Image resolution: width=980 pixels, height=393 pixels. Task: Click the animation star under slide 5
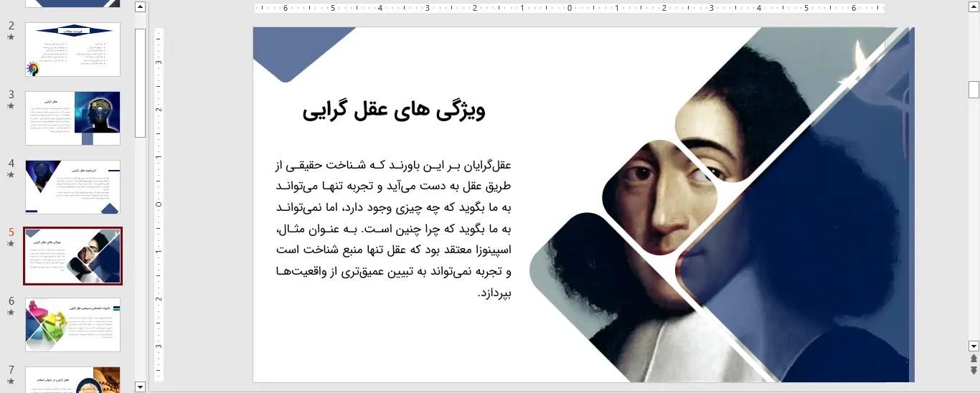coord(11,244)
